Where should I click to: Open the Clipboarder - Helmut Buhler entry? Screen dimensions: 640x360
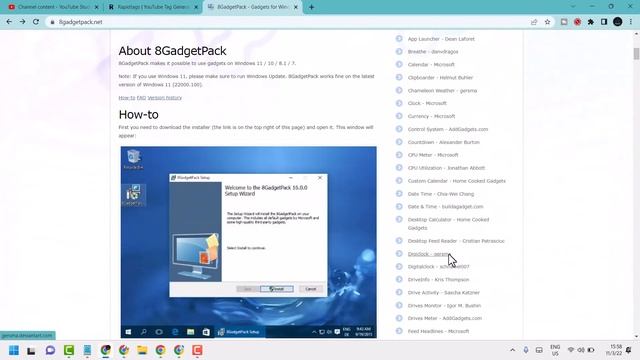point(440,78)
